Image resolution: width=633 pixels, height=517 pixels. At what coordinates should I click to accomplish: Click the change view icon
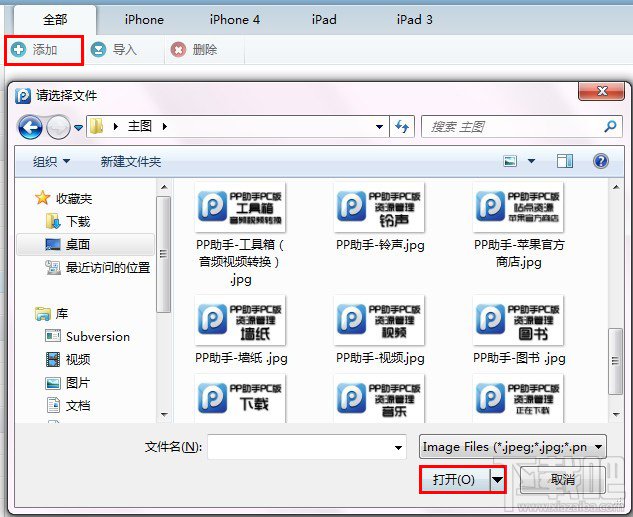tap(510, 161)
